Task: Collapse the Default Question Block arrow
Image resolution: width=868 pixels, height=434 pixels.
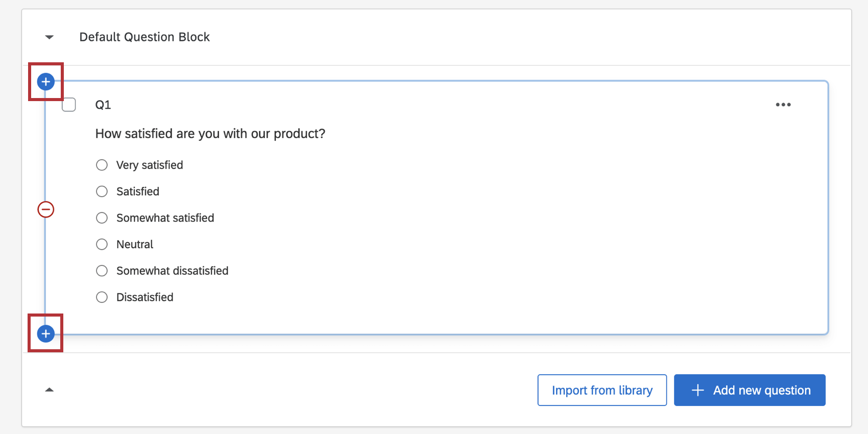Action: pyautogui.click(x=50, y=37)
